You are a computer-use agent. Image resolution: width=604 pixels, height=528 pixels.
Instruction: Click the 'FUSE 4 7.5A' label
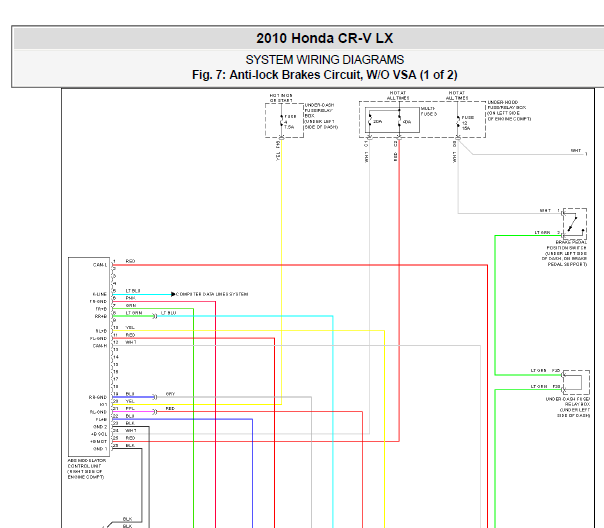[290, 122]
